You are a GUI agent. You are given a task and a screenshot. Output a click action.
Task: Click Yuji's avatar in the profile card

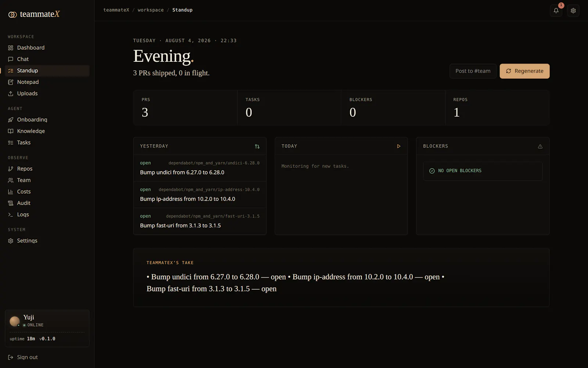(x=15, y=321)
